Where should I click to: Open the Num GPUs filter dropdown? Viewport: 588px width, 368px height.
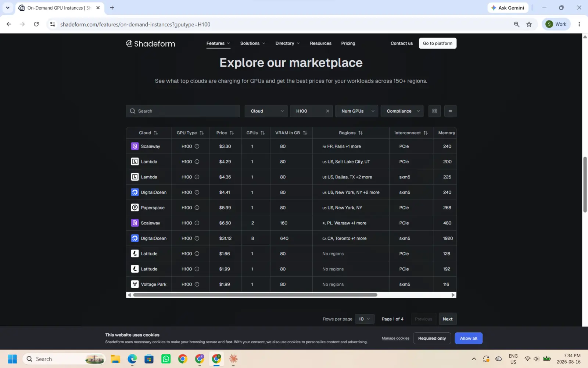pos(356,111)
